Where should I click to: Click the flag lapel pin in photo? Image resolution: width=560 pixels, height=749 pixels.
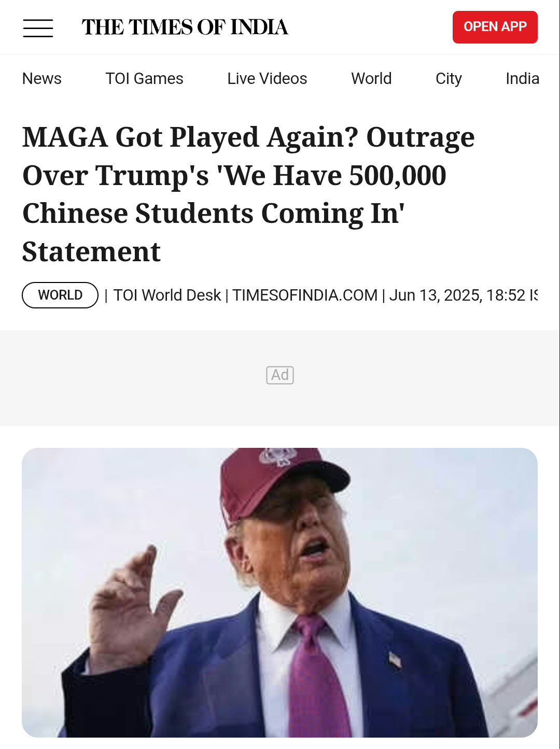coord(395,660)
